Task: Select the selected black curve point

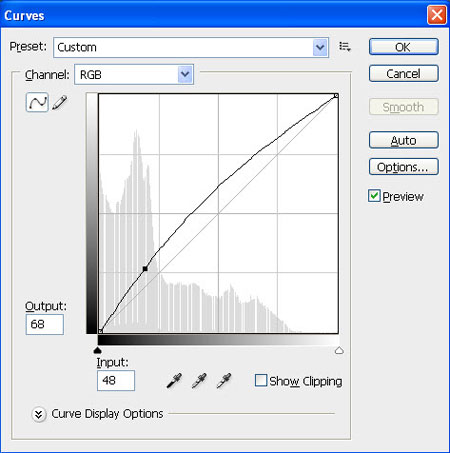Action: point(145,269)
